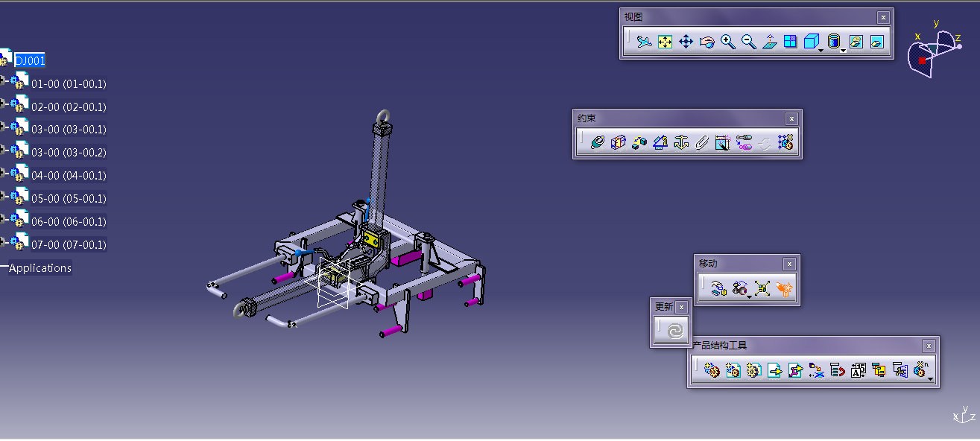980x441 pixels.
Task: Click the Fix Component anchor icon
Action: click(680, 142)
